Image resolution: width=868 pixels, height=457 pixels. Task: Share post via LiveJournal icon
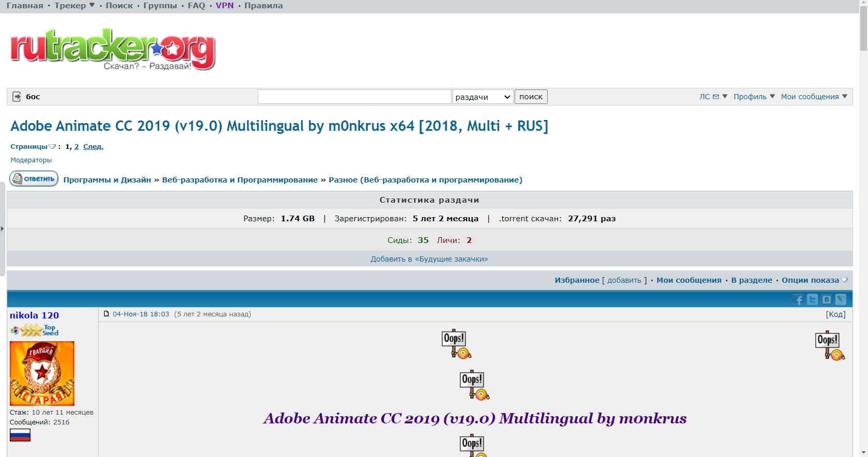pyautogui.click(x=841, y=299)
